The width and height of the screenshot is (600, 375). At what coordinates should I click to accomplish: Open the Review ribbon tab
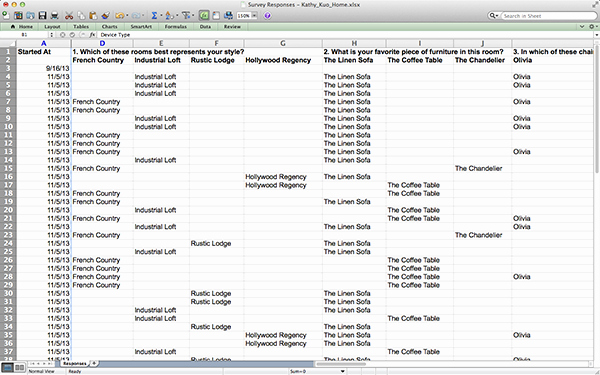coord(232,27)
